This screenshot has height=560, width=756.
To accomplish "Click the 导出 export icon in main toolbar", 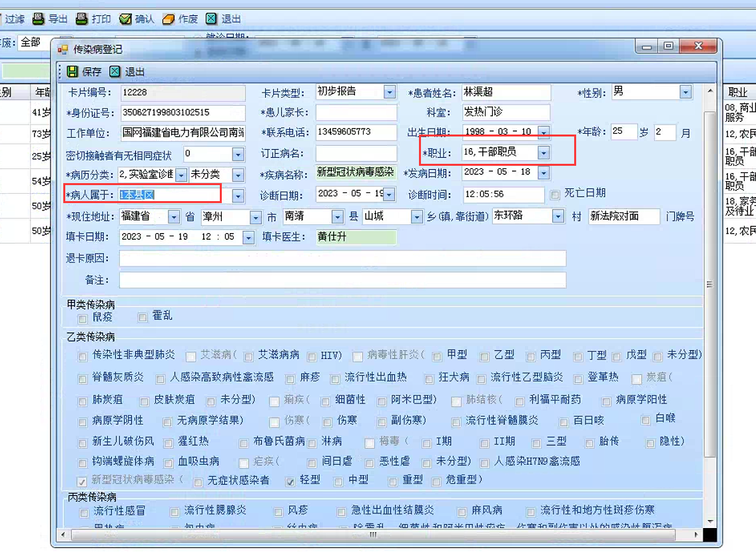I will (x=38, y=19).
